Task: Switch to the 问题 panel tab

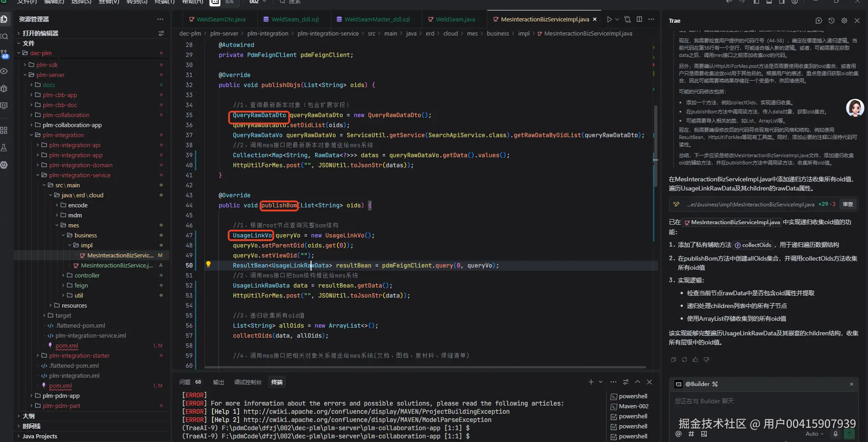Action: click(185, 382)
